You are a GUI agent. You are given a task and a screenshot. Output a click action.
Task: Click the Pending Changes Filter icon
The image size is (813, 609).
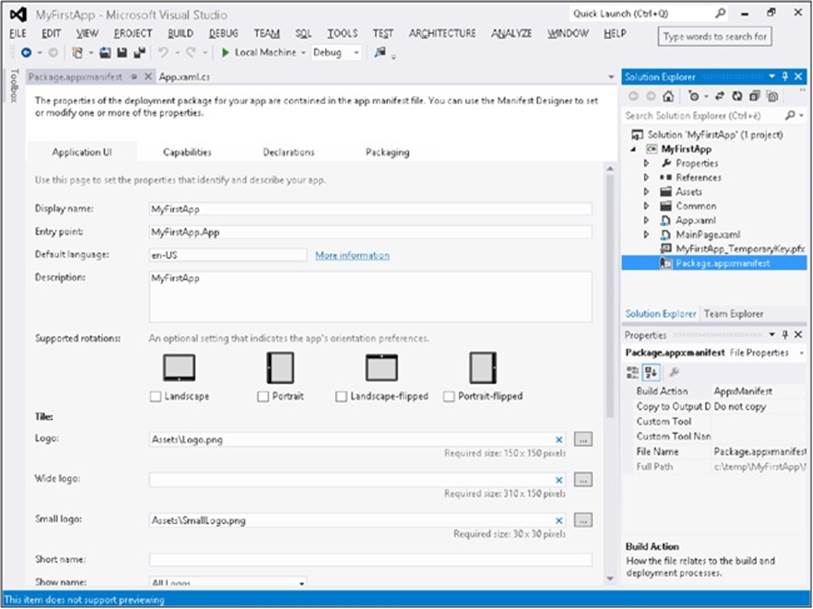694,96
